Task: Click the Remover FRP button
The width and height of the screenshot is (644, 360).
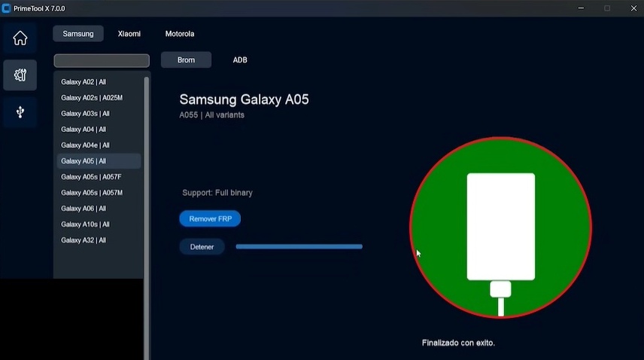Action: click(210, 218)
